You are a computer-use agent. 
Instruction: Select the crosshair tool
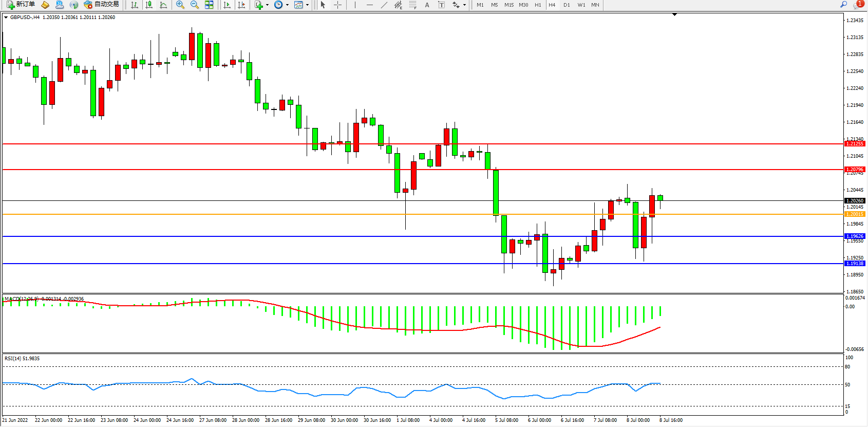(337, 5)
